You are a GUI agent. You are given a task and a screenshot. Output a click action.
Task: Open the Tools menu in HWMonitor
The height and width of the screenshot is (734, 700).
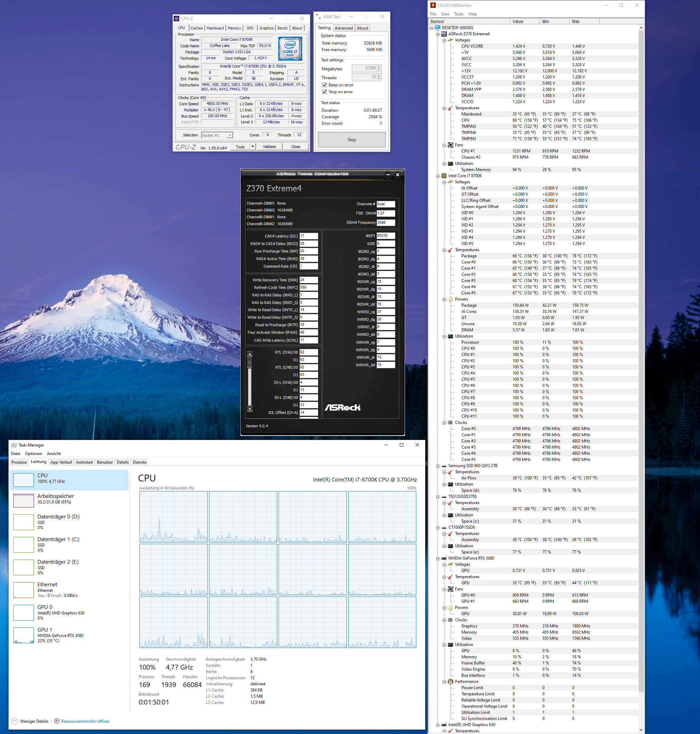pyautogui.click(x=458, y=14)
